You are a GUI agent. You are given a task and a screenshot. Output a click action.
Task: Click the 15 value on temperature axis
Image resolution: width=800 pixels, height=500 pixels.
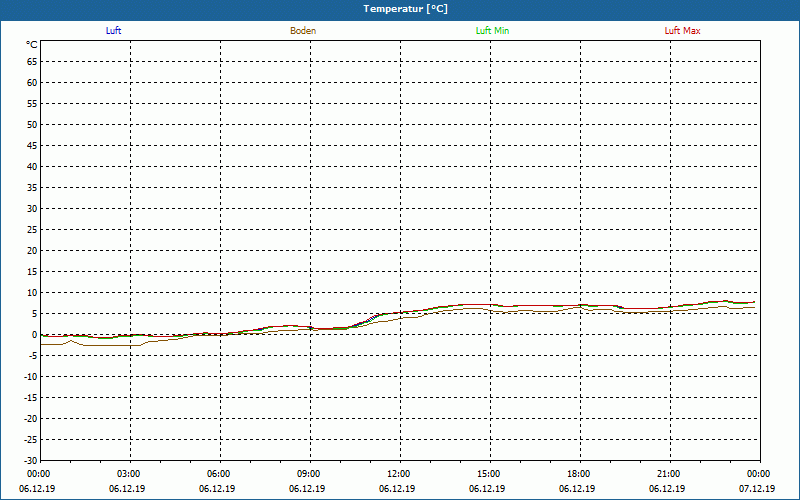32,272
